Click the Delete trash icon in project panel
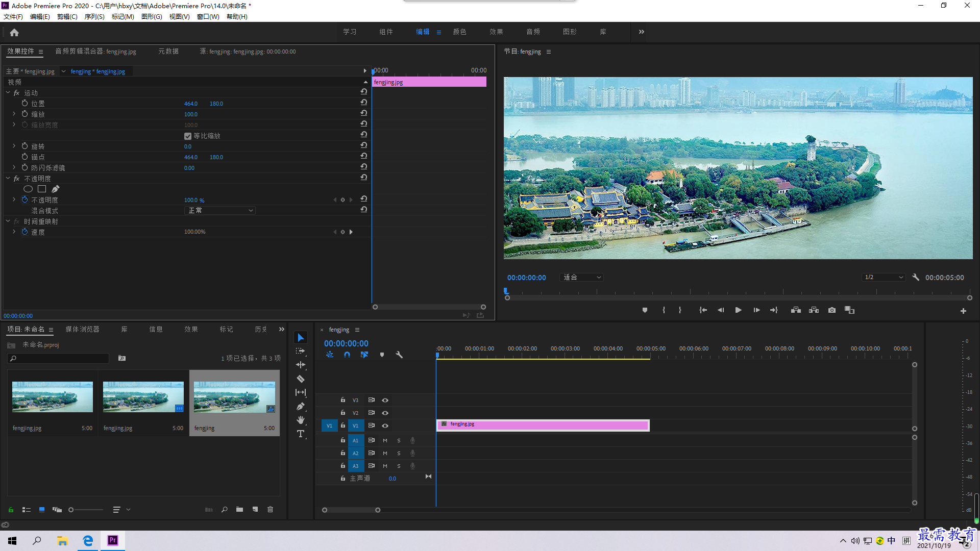 click(x=271, y=510)
